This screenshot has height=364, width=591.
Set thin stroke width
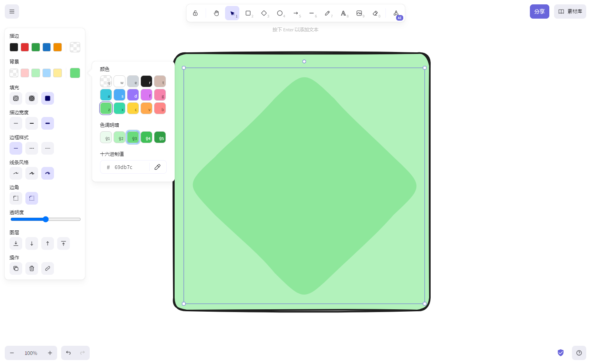[16, 123]
